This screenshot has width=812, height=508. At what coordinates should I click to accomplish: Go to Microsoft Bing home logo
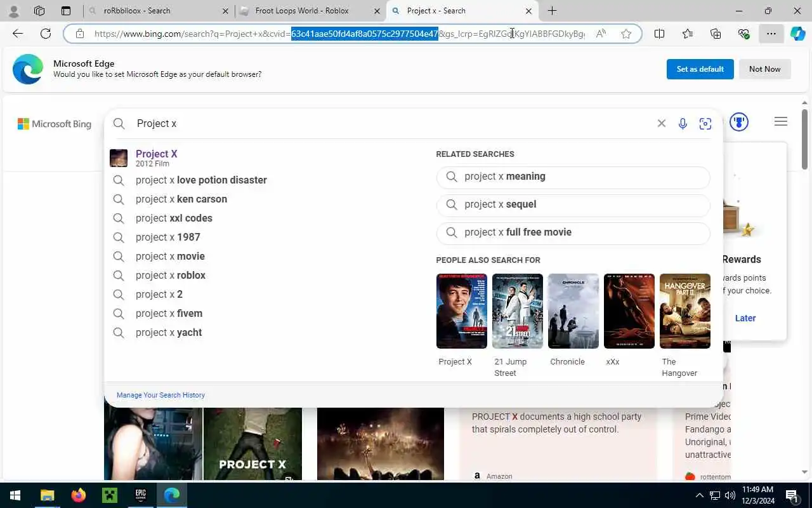click(55, 124)
